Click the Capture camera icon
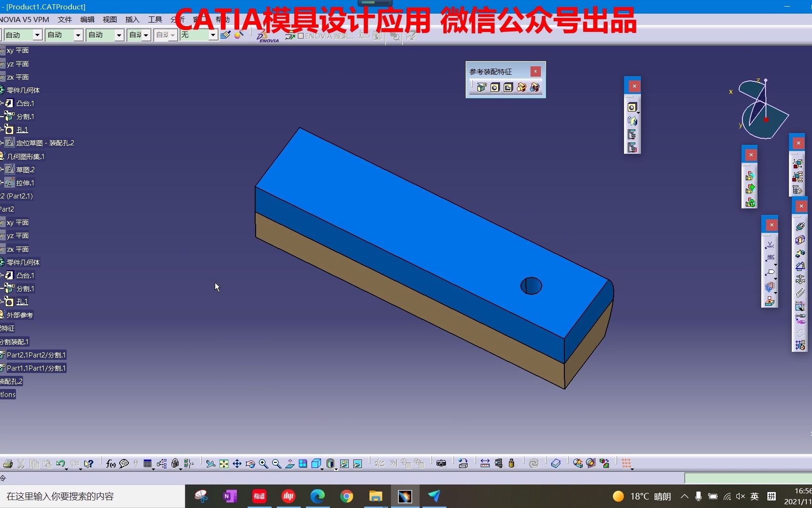 point(441,464)
